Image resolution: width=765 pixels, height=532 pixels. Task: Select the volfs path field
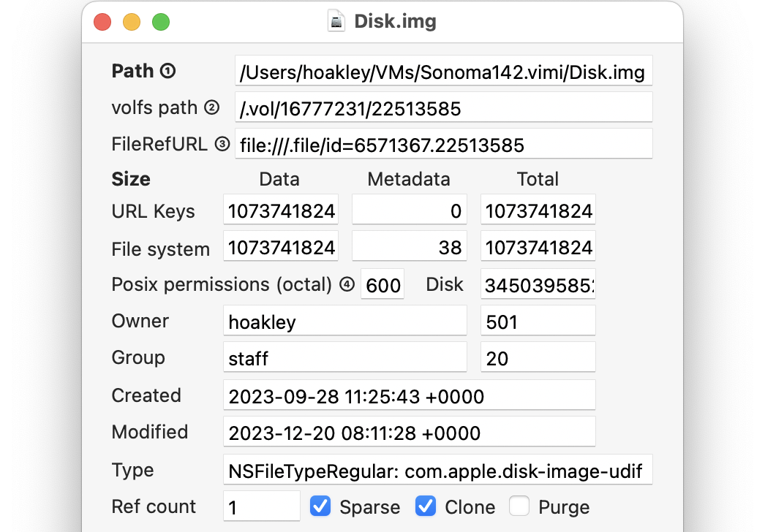coord(443,109)
